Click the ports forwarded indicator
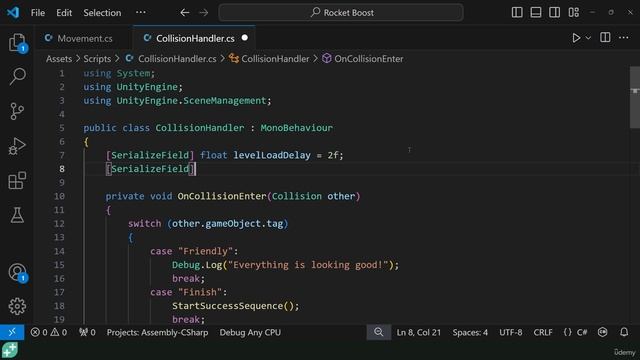640x360 pixels. coord(87,332)
